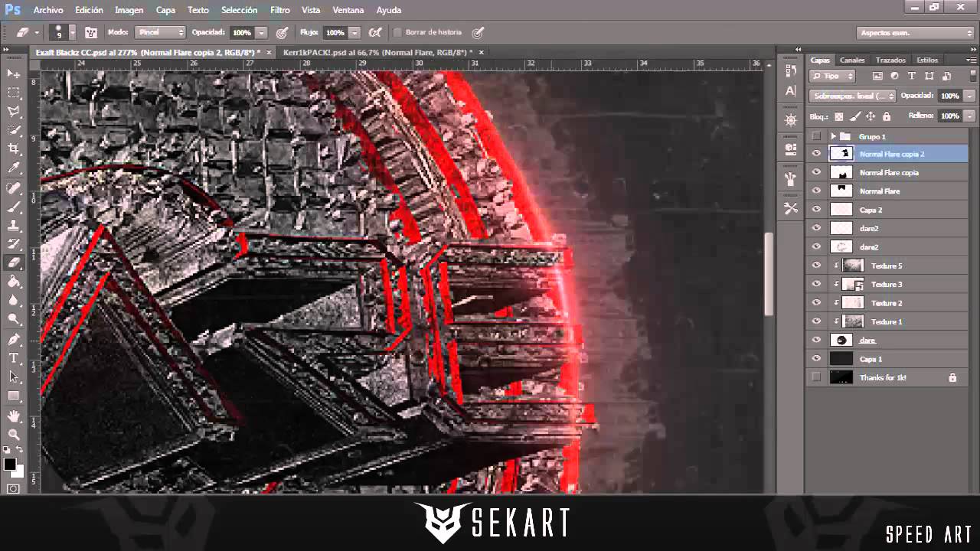
Task: Select the Crop tool
Action: (14, 149)
